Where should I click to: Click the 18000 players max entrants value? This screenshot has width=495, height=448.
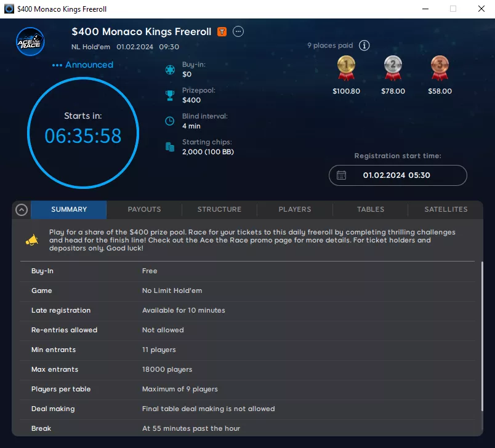(x=167, y=369)
